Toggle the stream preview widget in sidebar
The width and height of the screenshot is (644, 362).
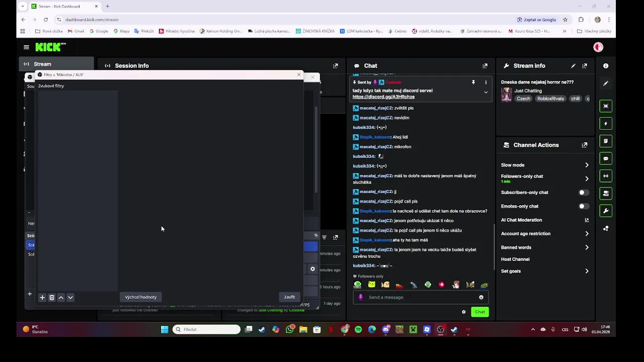(606, 106)
